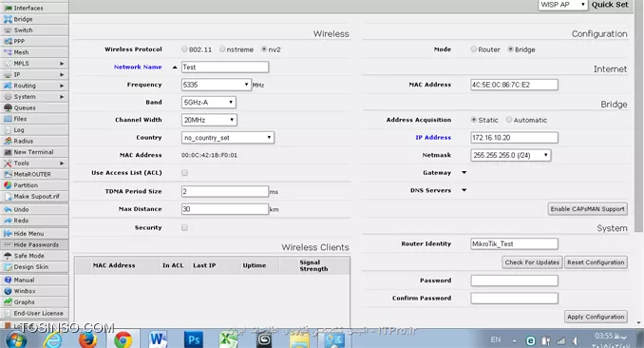Open the Netmask dropdown

click(x=510, y=155)
